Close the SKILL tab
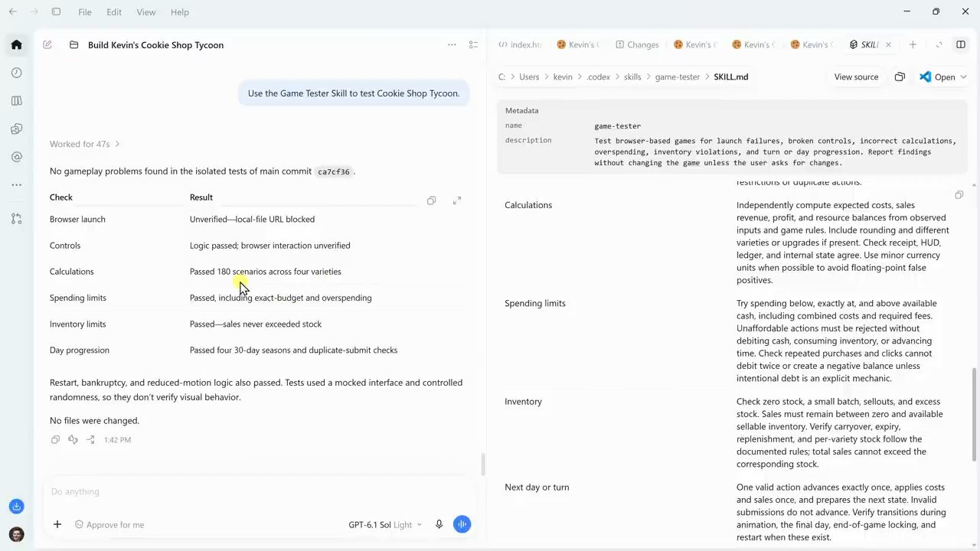Image resolution: width=980 pixels, height=551 pixels. 888,45
